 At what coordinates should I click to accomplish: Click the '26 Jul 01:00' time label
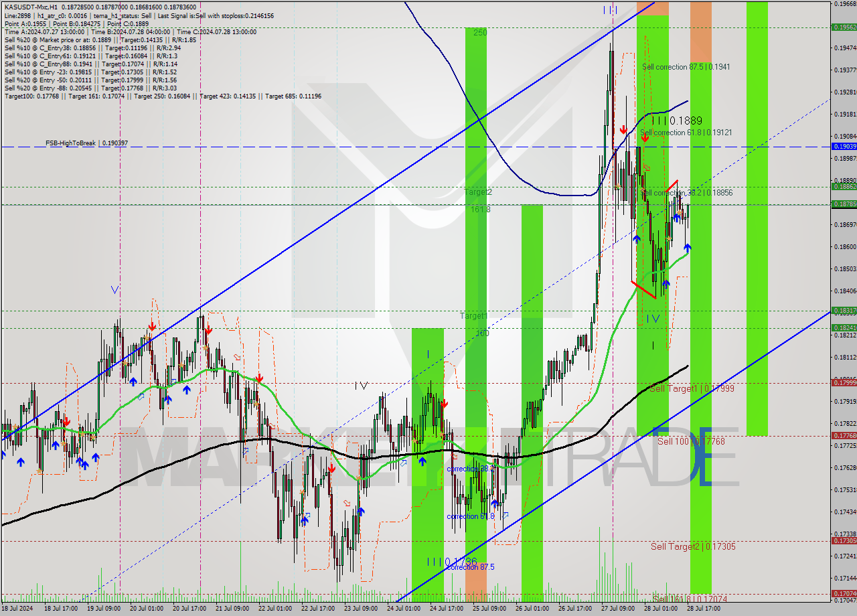532,609
